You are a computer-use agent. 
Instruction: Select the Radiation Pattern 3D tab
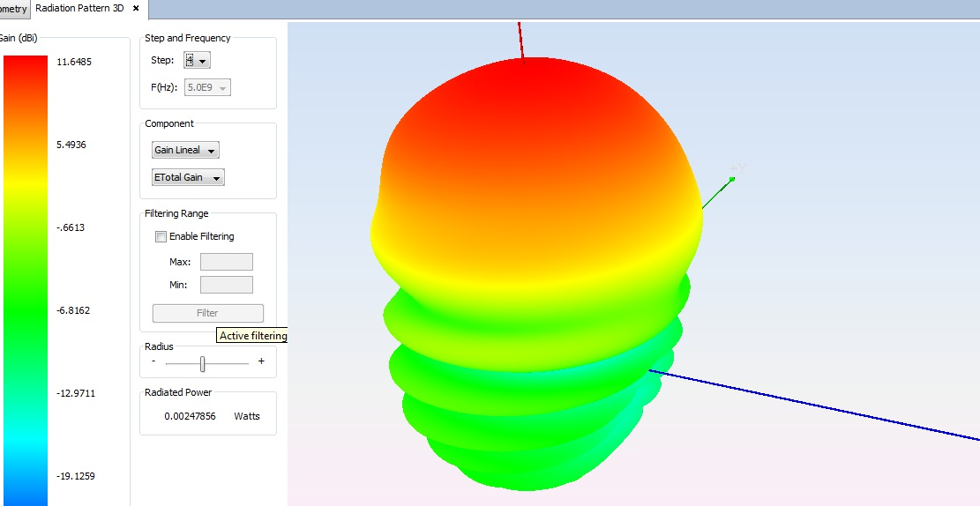(x=81, y=9)
